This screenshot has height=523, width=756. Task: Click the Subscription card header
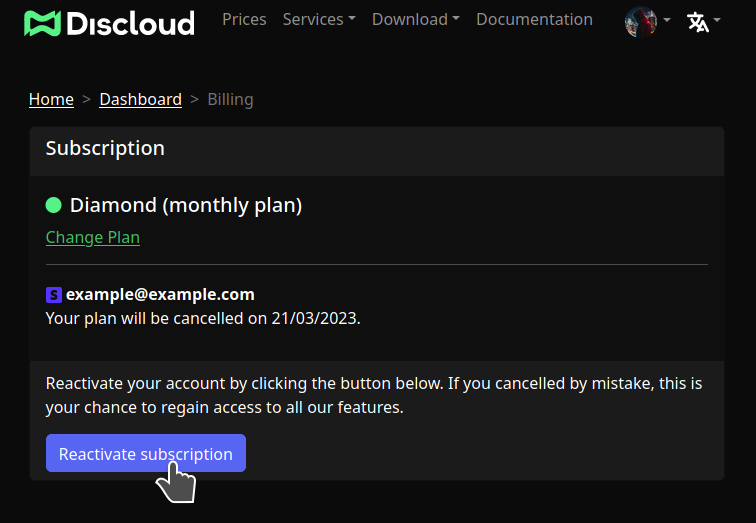pos(105,148)
